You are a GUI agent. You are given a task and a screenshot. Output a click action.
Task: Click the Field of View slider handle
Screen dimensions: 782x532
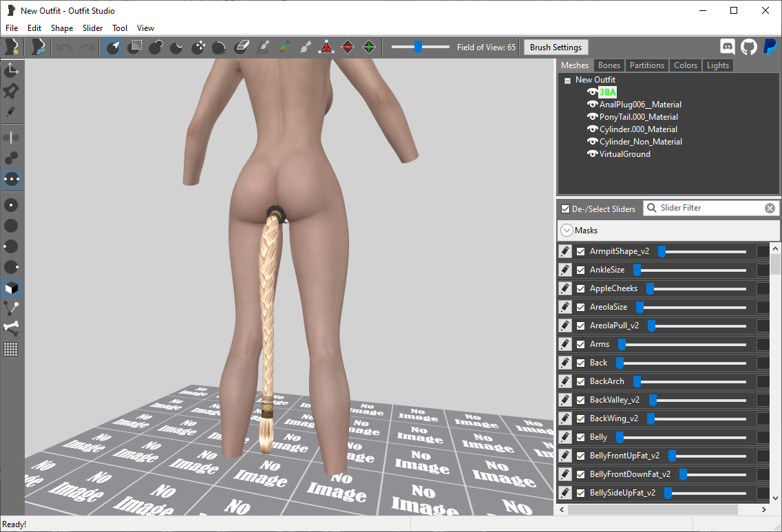pyautogui.click(x=418, y=47)
